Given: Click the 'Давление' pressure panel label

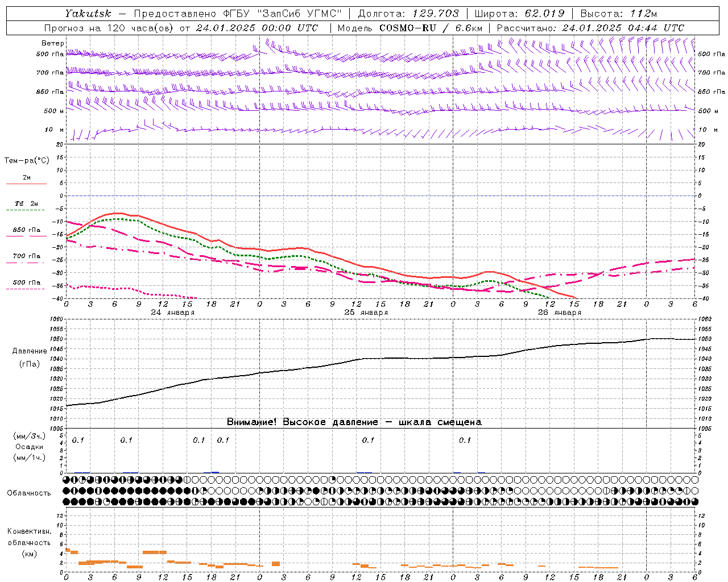Looking at the screenshot, I should (30, 351).
